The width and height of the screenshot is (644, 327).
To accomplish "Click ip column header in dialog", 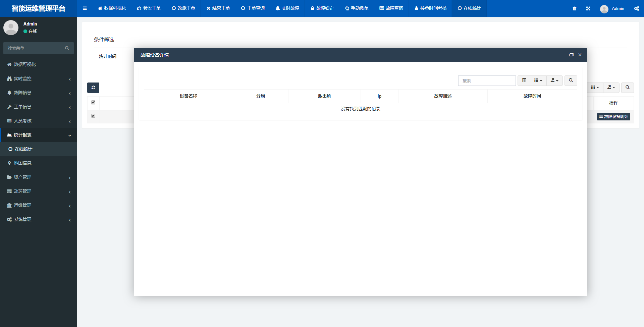I will tap(379, 96).
